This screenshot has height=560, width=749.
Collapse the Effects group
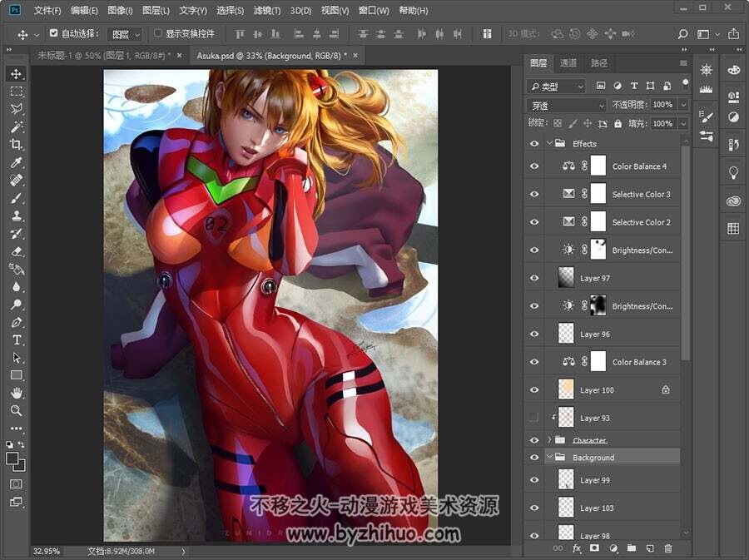(549, 143)
